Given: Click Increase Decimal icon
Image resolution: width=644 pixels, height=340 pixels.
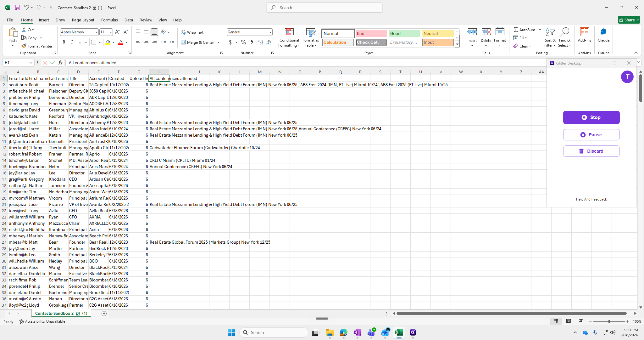Looking at the screenshot, I should (261, 42).
